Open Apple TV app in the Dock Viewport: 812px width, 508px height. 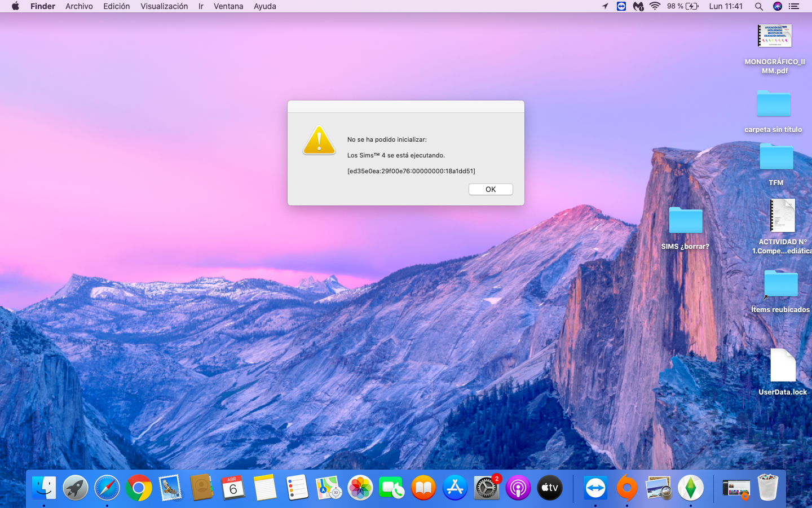[550, 488]
